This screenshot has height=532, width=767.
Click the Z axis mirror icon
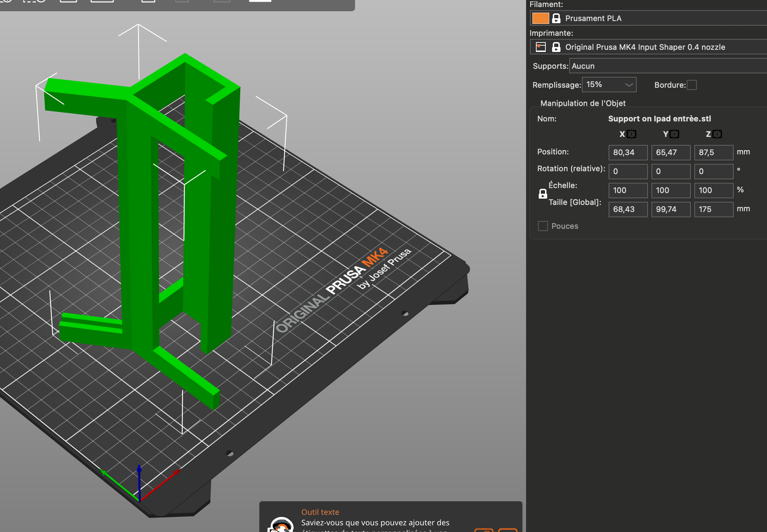[717, 134]
